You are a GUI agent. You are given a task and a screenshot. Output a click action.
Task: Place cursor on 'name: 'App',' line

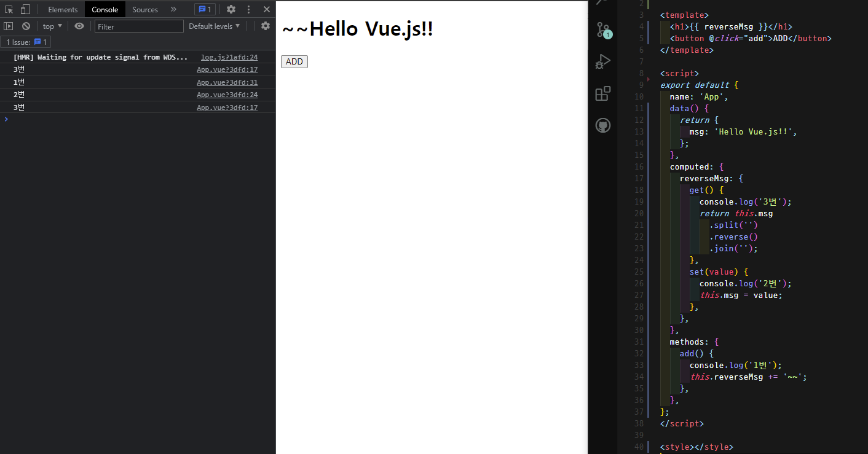pos(699,96)
